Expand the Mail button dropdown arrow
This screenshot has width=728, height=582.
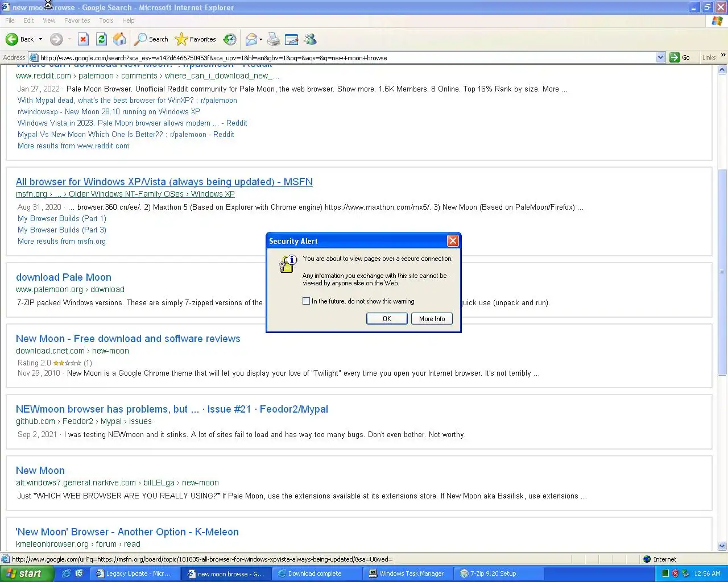coord(261,39)
